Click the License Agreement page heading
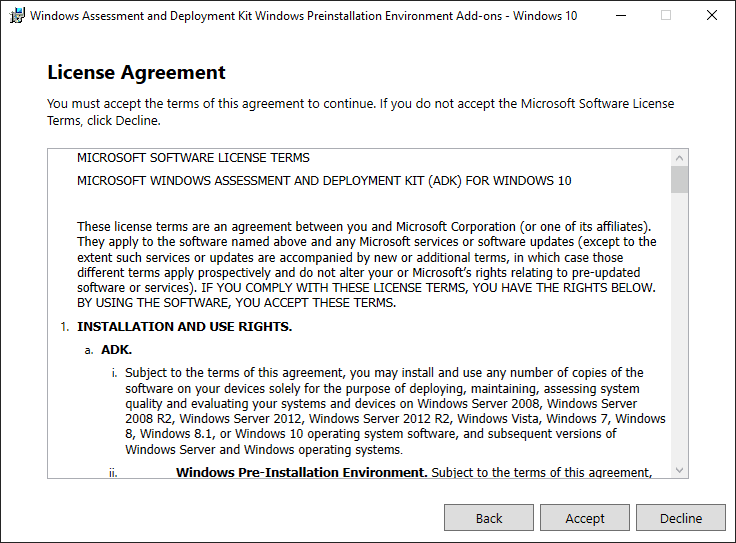This screenshot has height=543, width=736. [137, 73]
